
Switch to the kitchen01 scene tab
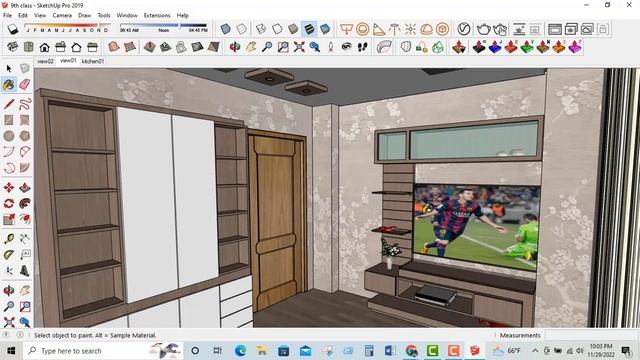pyautogui.click(x=93, y=61)
